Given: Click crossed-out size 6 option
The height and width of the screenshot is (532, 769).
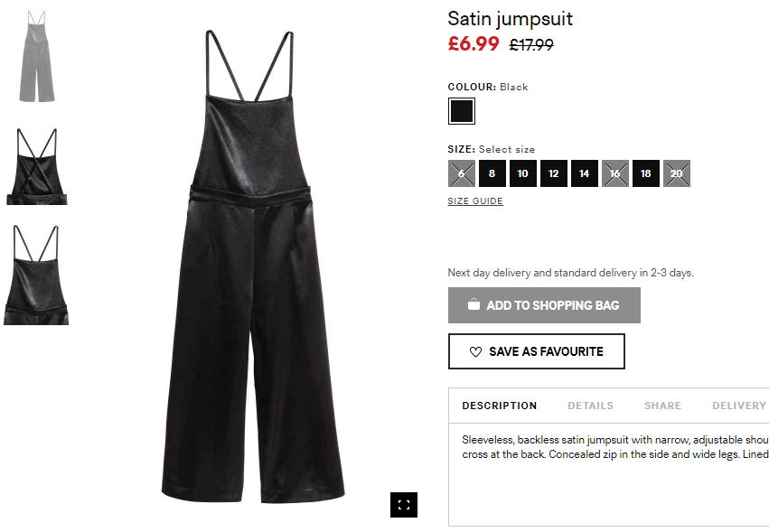Looking at the screenshot, I should [x=462, y=173].
